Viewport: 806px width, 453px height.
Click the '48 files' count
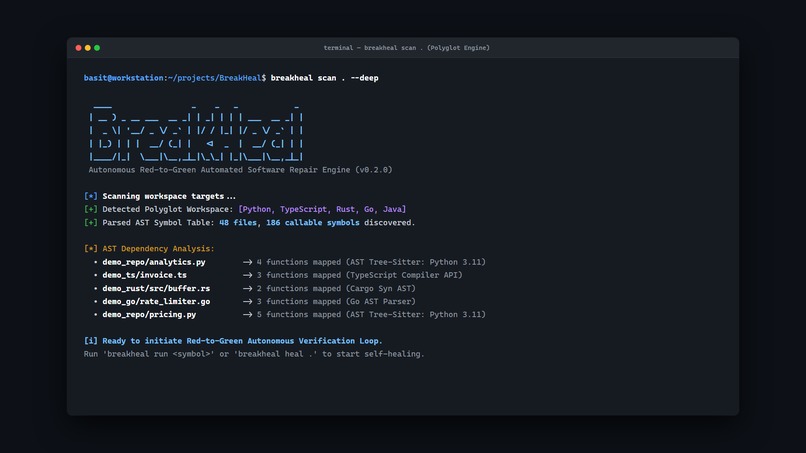click(x=238, y=223)
